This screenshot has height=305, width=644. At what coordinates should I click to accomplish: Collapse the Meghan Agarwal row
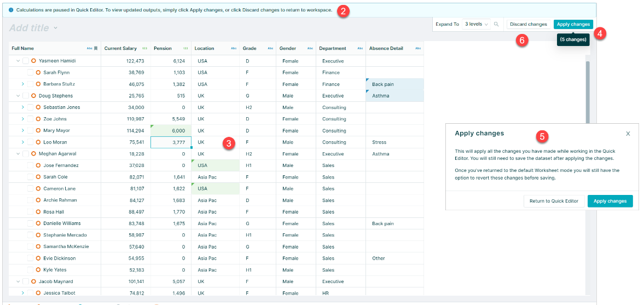pyautogui.click(x=18, y=154)
